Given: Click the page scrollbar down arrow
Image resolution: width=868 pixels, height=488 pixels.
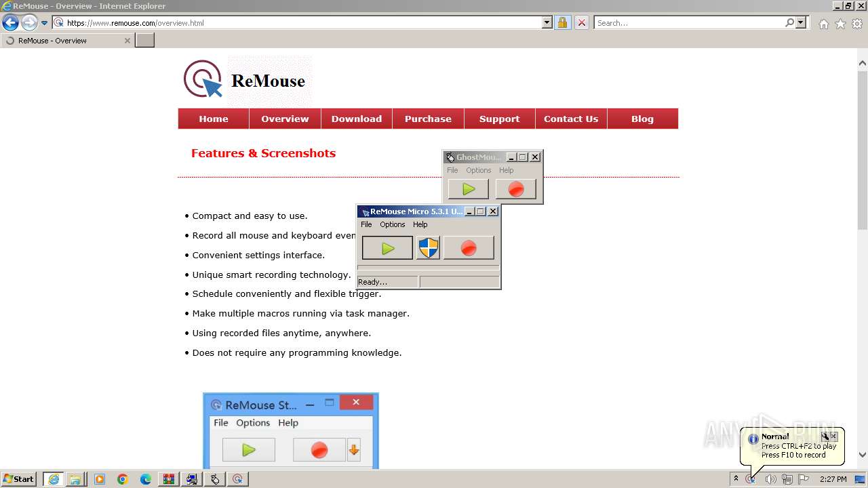Looking at the screenshot, I should click(x=863, y=455).
